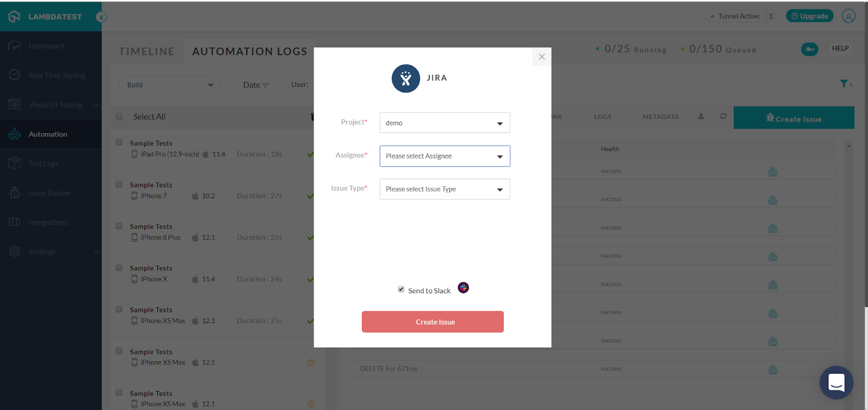
Task: Click the download logs icon
Action: click(701, 116)
